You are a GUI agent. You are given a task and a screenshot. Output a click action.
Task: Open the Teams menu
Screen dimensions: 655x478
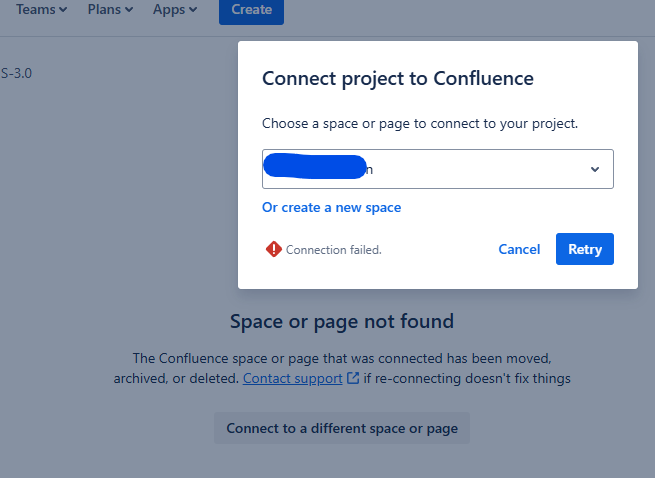point(41,9)
